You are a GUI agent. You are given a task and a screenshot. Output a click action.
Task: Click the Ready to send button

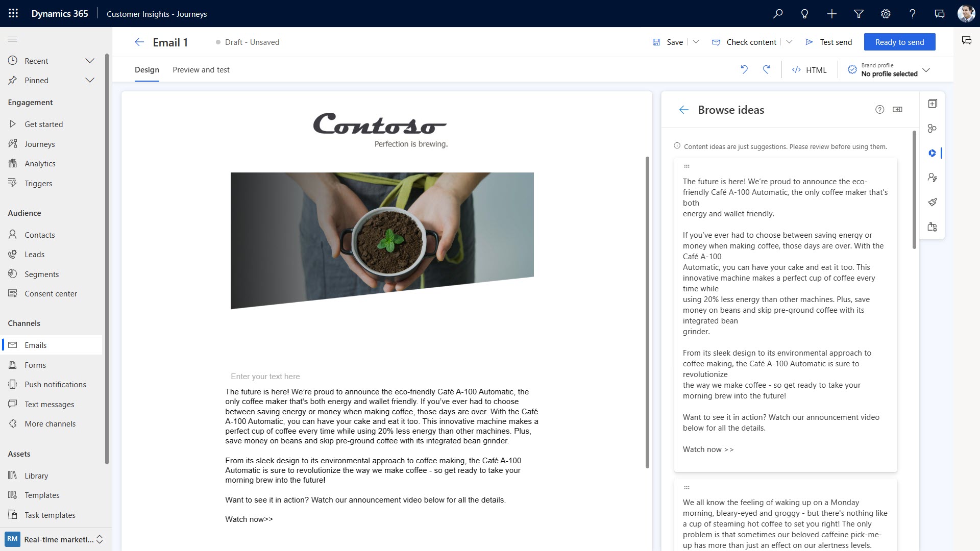899,42
